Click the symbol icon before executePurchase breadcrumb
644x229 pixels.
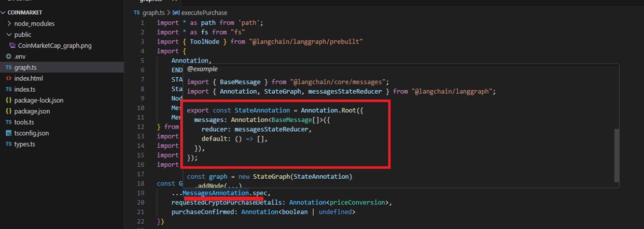[x=176, y=12]
